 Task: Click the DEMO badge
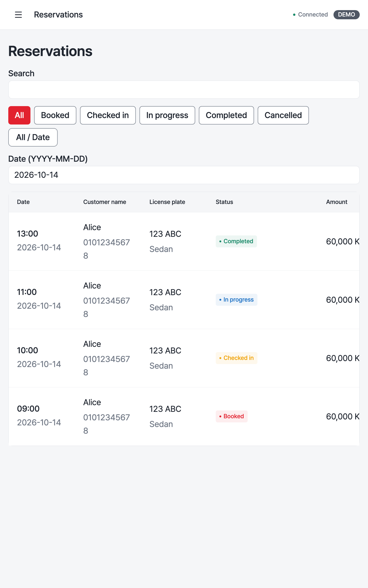click(346, 14)
